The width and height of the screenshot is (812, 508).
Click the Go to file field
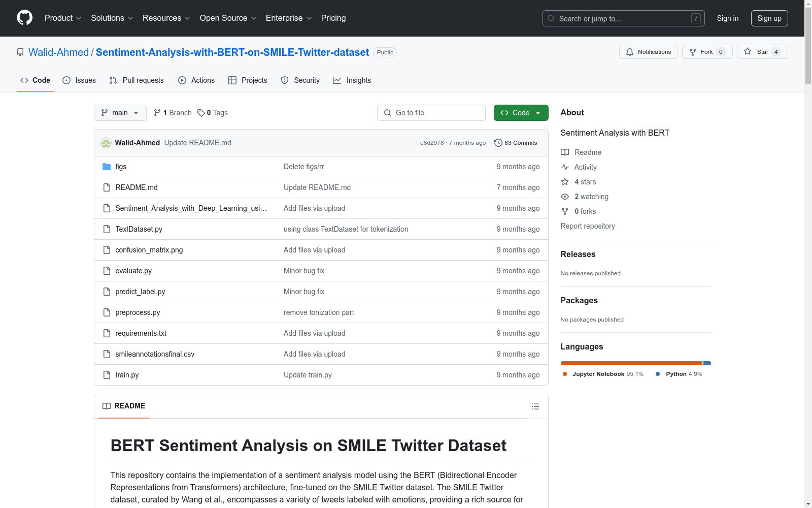431,113
